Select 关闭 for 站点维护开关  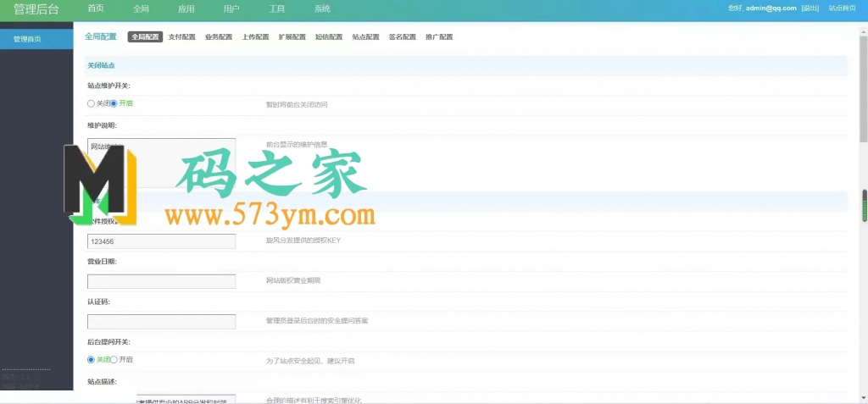(91, 103)
